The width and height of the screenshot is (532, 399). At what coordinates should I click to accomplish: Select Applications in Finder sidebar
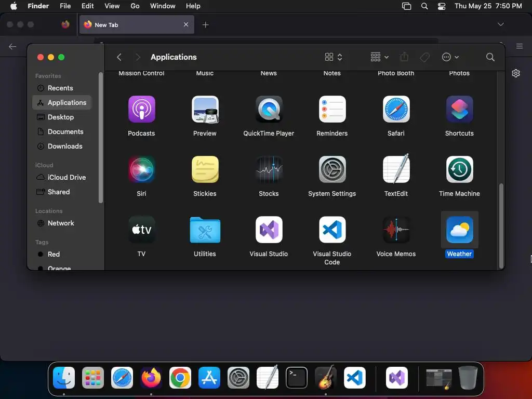(x=62, y=102)
